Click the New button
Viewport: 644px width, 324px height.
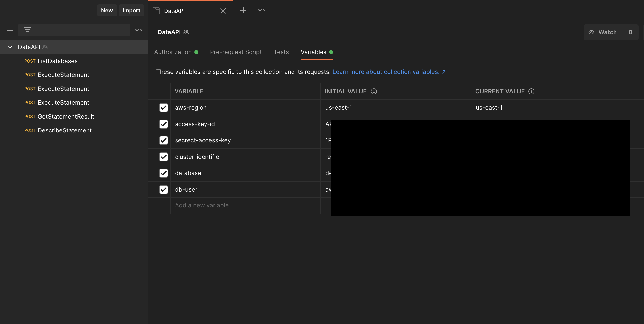click(x=107, y=10)
